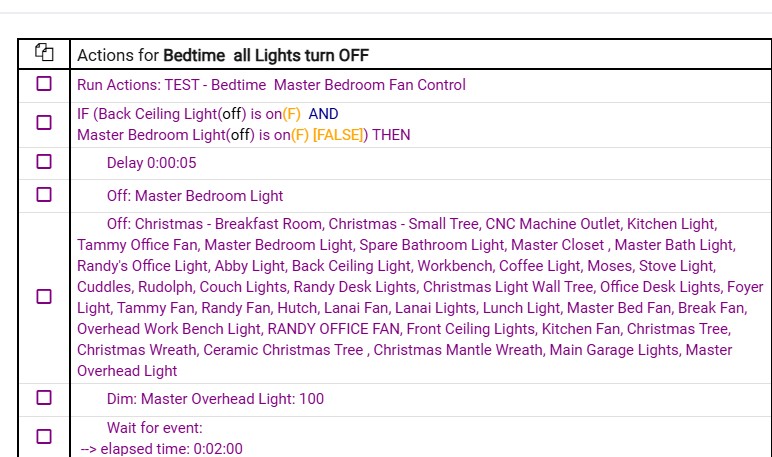Click the orange [FALSE] evaluation result
Screen dimensions: 772x457
338,135
